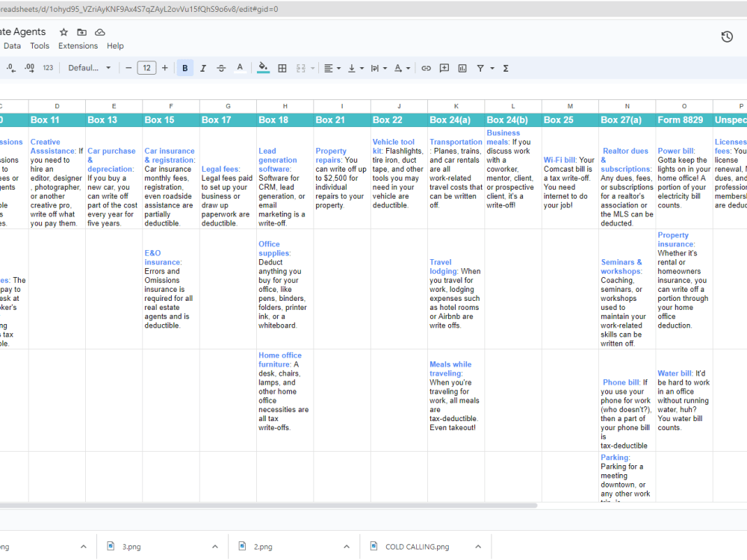Viewport: 747px width, 560px height.
Task: Click the Vehicle tool kit cell
Action: point(399,178)
